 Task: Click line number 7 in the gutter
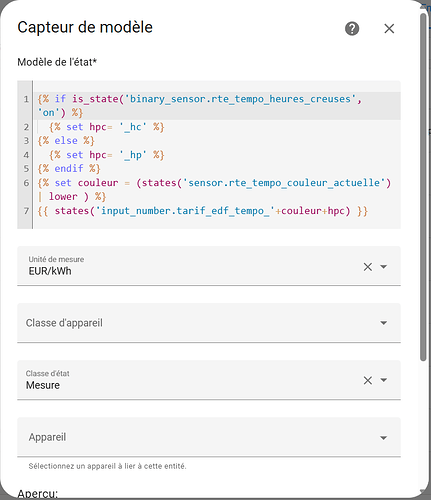click(x=26, y=211)
